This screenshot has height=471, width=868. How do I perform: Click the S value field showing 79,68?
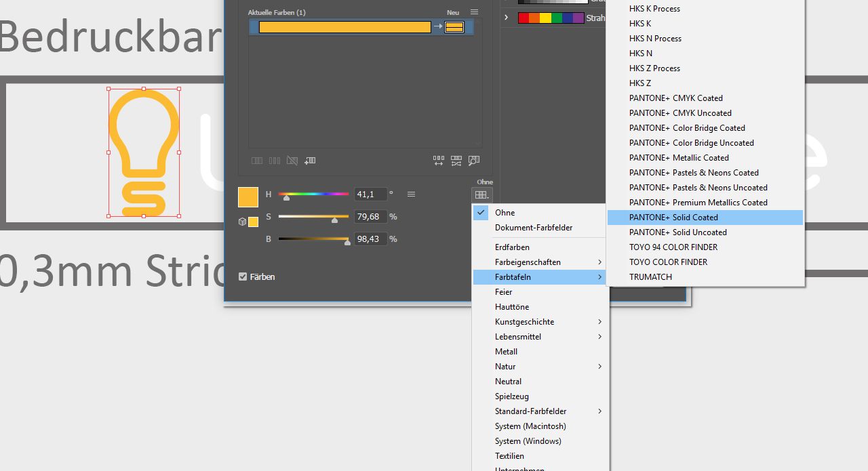(x=370, y=217)
